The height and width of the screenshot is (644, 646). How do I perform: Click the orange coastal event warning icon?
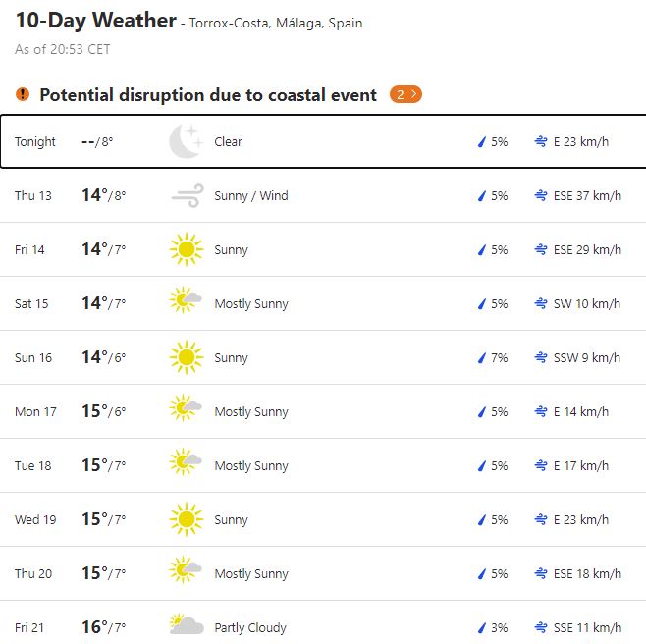23,94
